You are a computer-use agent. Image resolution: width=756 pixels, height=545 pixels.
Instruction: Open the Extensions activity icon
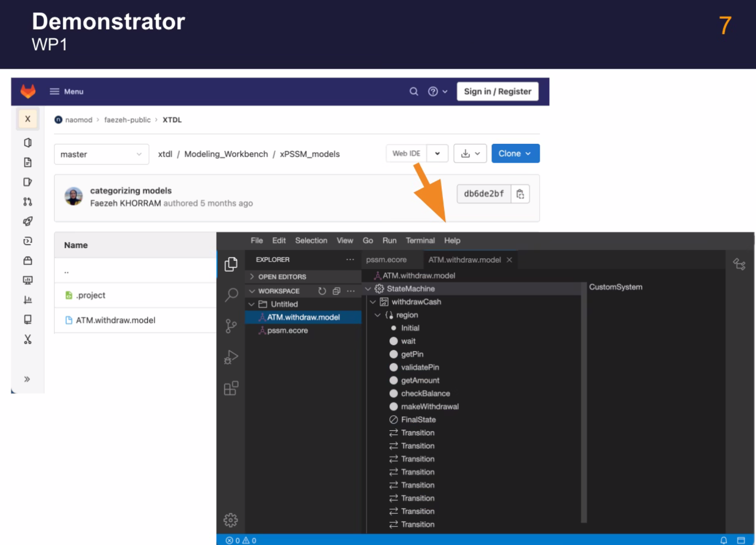[x=231, y=388]
